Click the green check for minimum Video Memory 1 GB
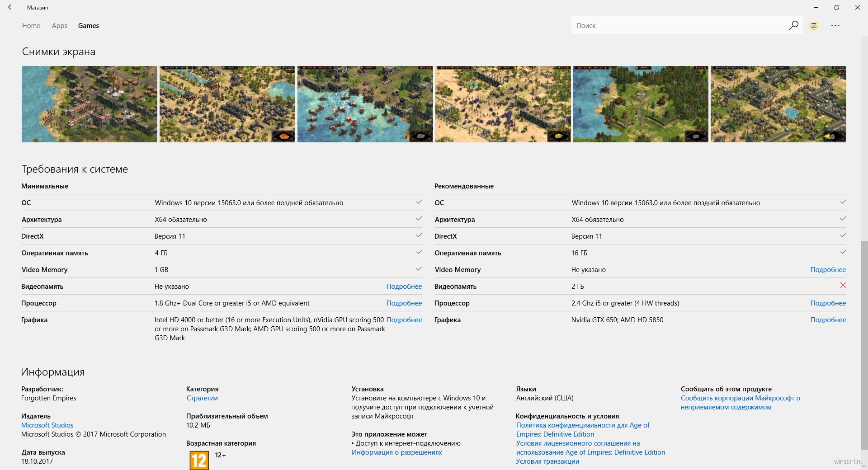This screenshot has height=470, width=868. pyautogui.click(x=419, y=269)
